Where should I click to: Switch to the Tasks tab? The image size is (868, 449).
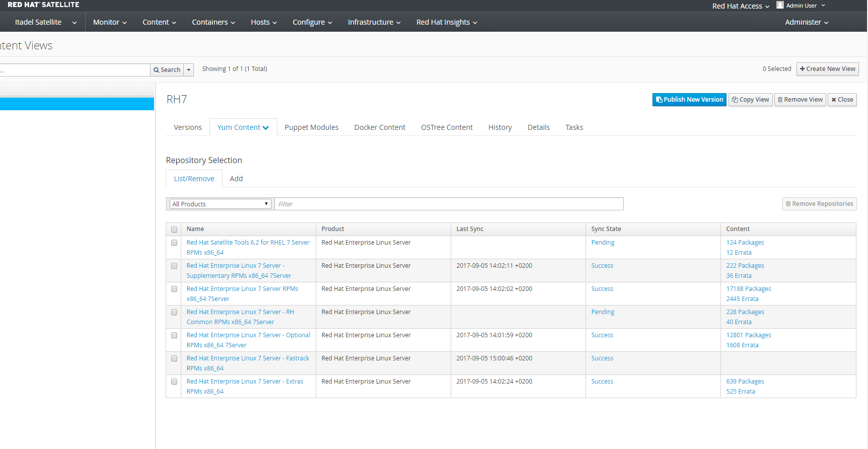coord(574,127)
